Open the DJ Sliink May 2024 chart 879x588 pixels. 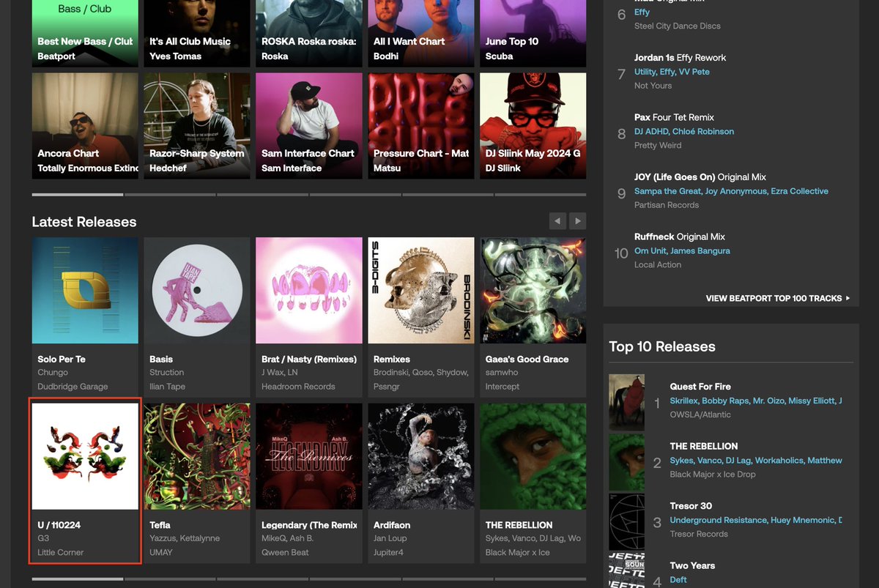tap(533, 125)
